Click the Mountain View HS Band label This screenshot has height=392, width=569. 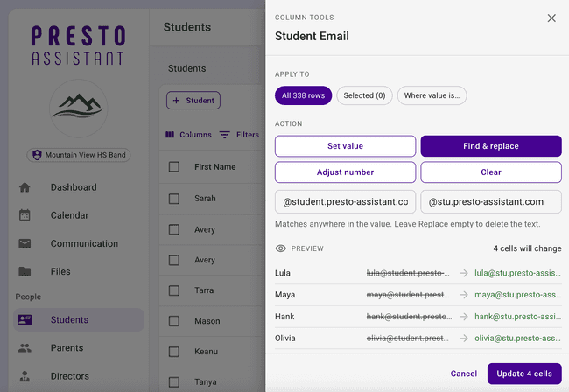pyautogui.click(x=85, y=155)
